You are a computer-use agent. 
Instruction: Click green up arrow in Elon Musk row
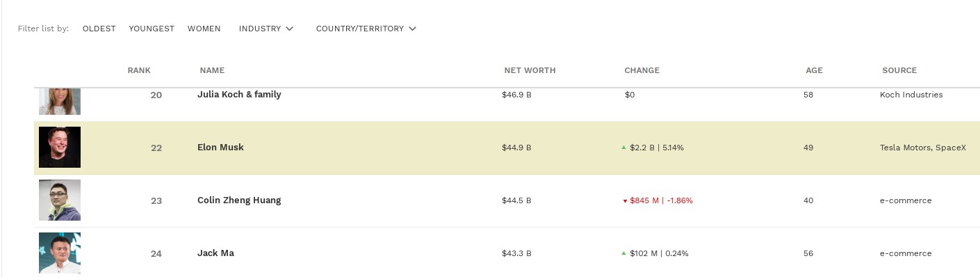tap(624, 148)
